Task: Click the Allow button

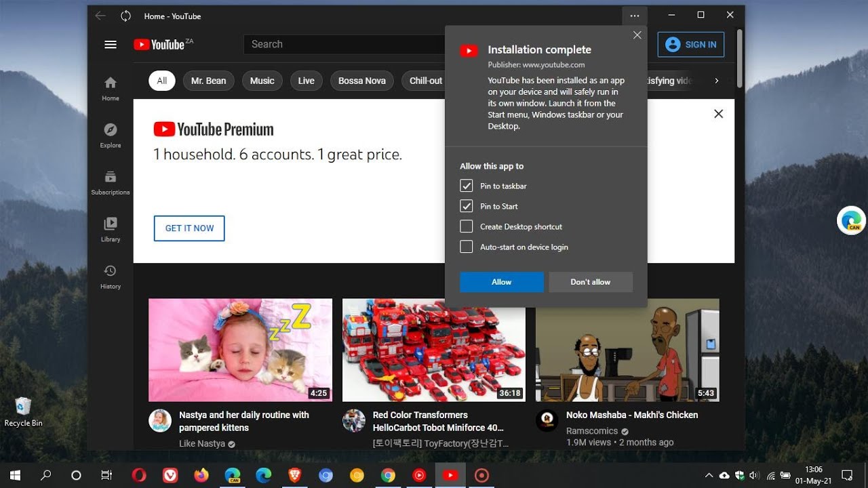Action: (x=502, y=282)
